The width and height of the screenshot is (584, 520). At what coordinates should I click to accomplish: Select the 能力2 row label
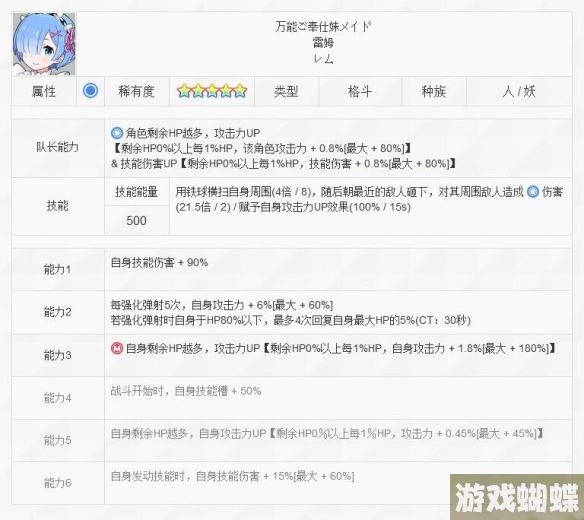58,312
